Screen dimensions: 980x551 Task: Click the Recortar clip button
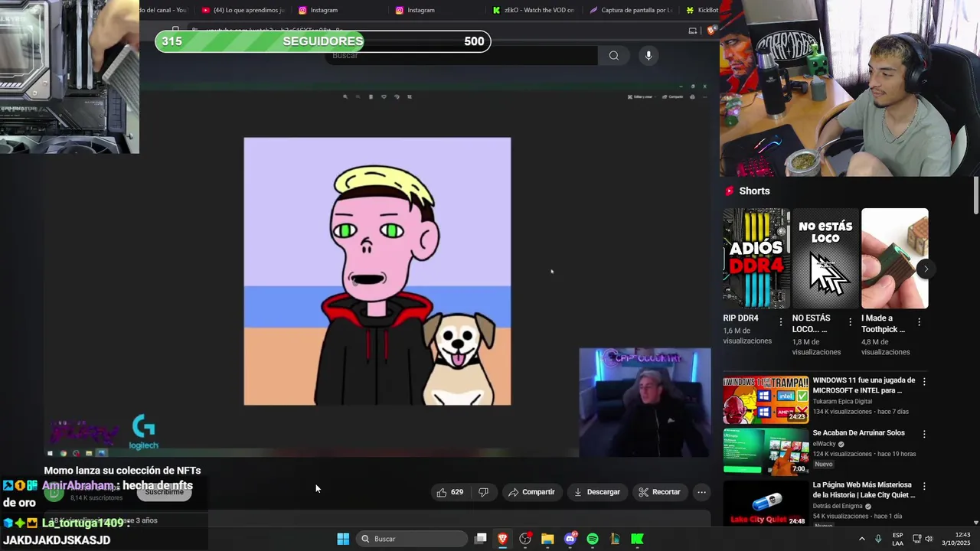point(659,492)
